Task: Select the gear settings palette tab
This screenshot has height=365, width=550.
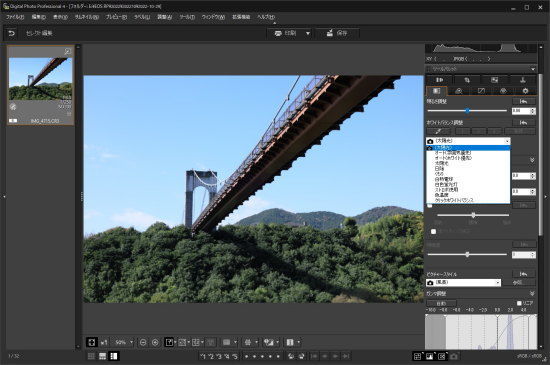Action: point(525,91)
